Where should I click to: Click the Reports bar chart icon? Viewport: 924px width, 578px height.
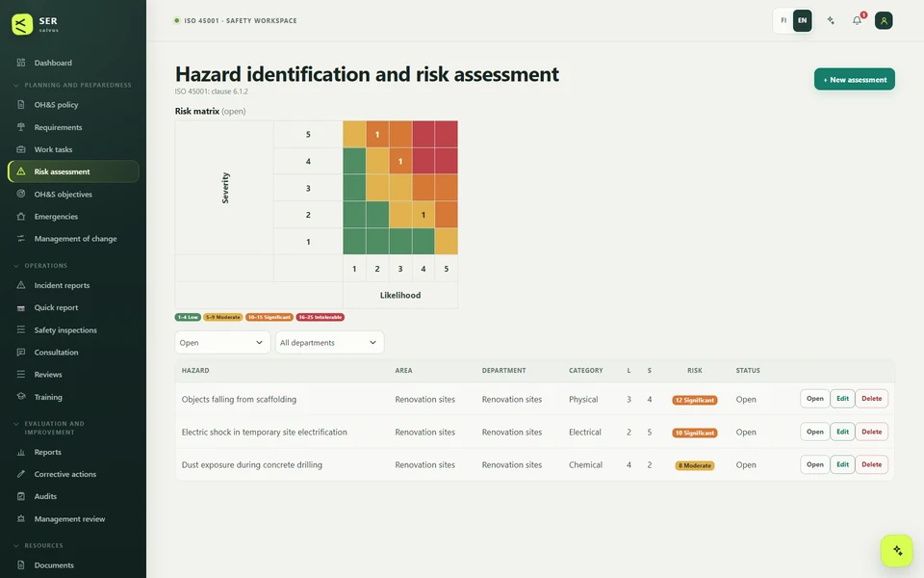pos(21,452)
